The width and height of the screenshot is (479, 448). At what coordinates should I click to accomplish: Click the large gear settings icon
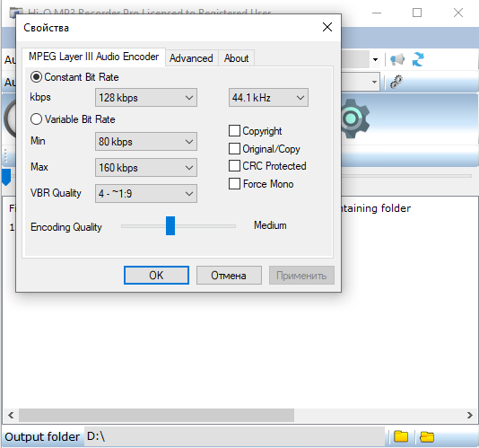[354, 119]
